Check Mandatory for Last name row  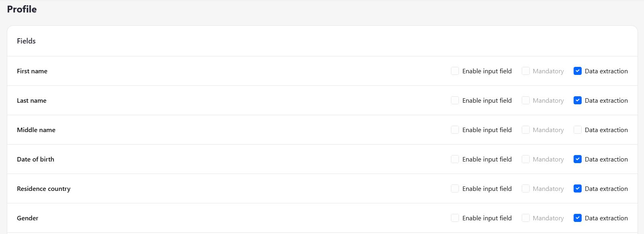pos(526,100)
